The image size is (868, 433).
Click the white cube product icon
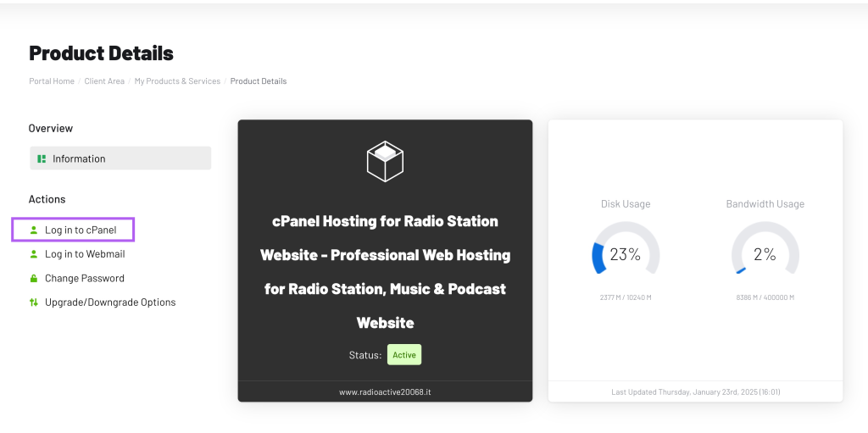[385, 161]
